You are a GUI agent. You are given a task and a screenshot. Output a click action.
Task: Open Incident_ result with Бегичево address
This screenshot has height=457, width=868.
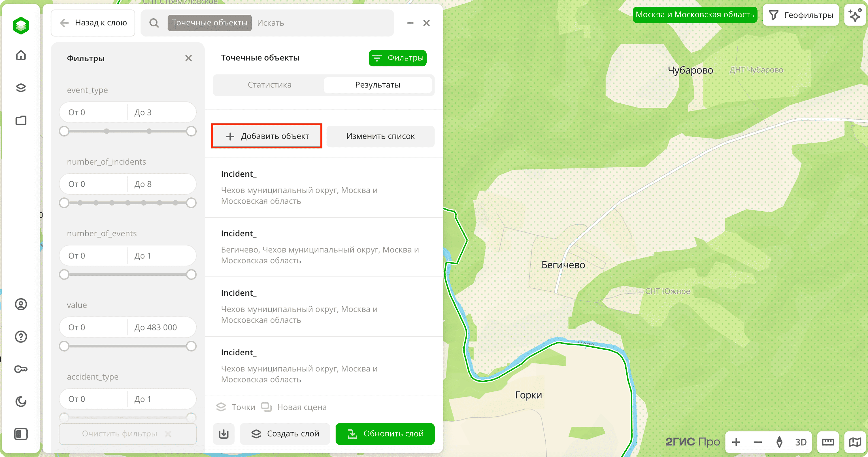324,247
